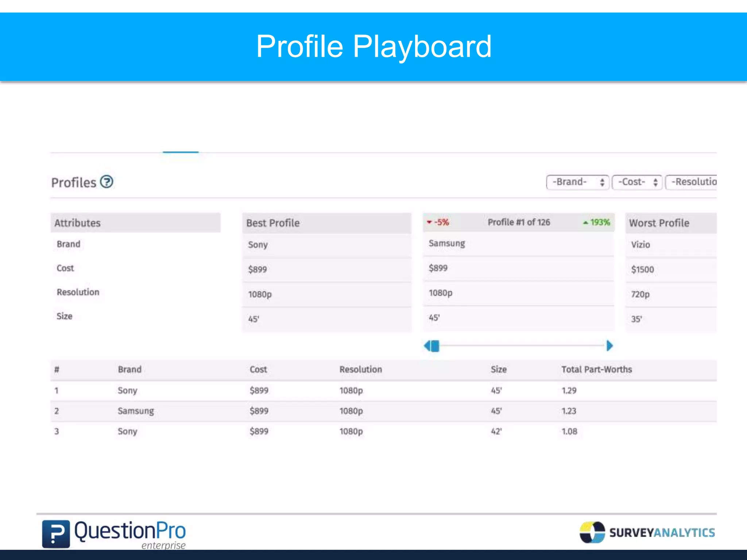This screenshot has height=560, width=747.
Task: Click the Attributes header
Action: click(x=135, y=223)
